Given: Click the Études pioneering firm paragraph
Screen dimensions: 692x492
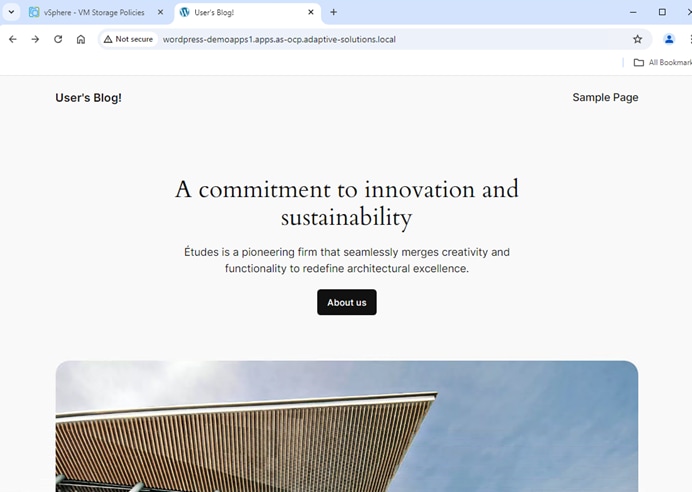Looking at the screenshot, I should coord(347,260).
